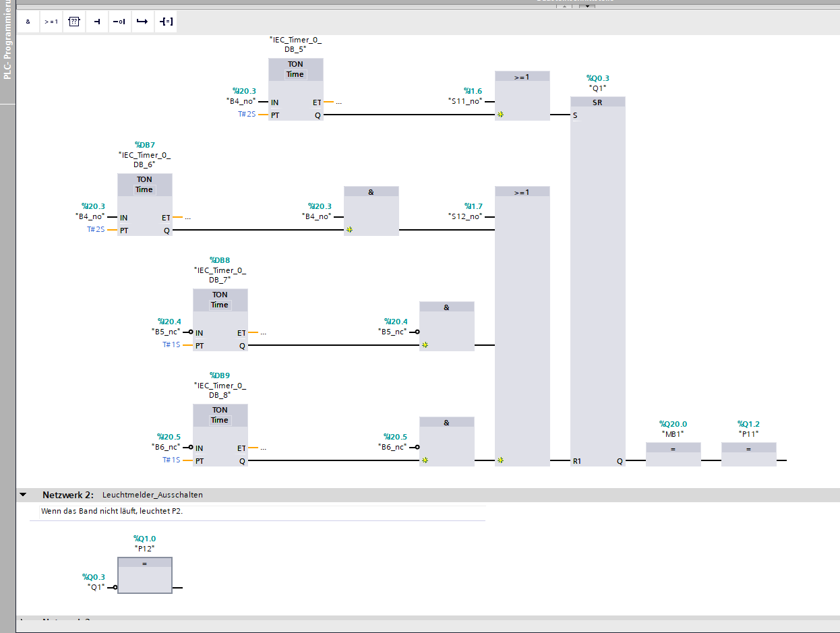Select the P11 assignment block
840x633 pixels.
click(748, 454)
